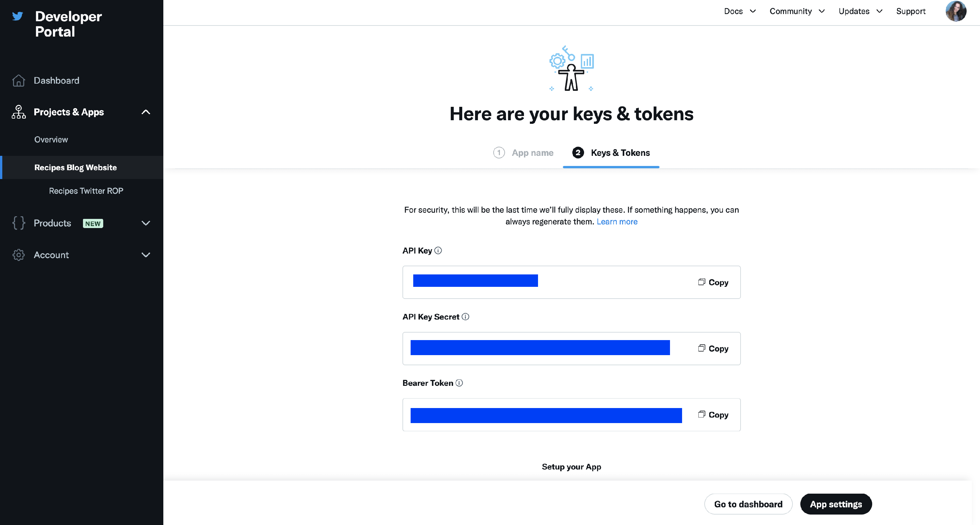Click the Products curly braces icon
The image size is (980, 525).
pos(18,223)
